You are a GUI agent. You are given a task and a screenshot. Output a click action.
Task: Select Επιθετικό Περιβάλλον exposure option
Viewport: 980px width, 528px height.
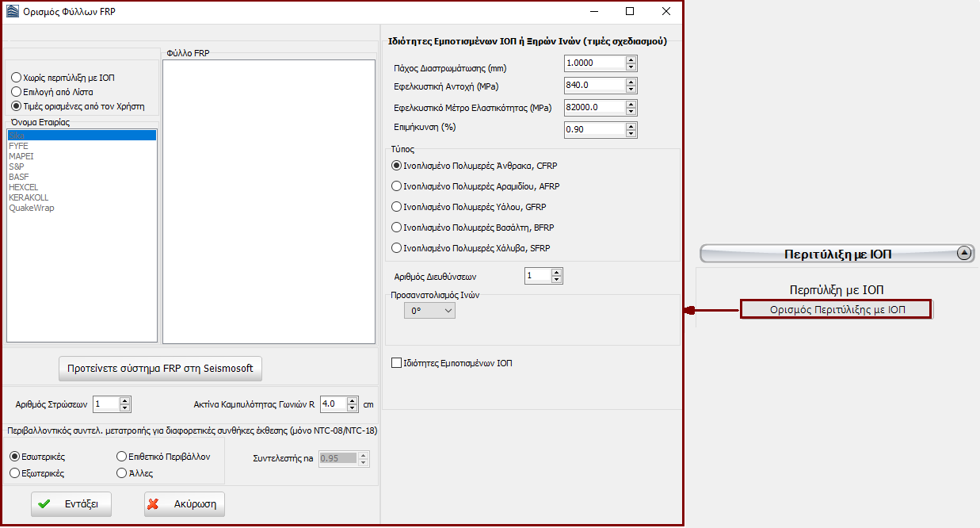[121, 457]
